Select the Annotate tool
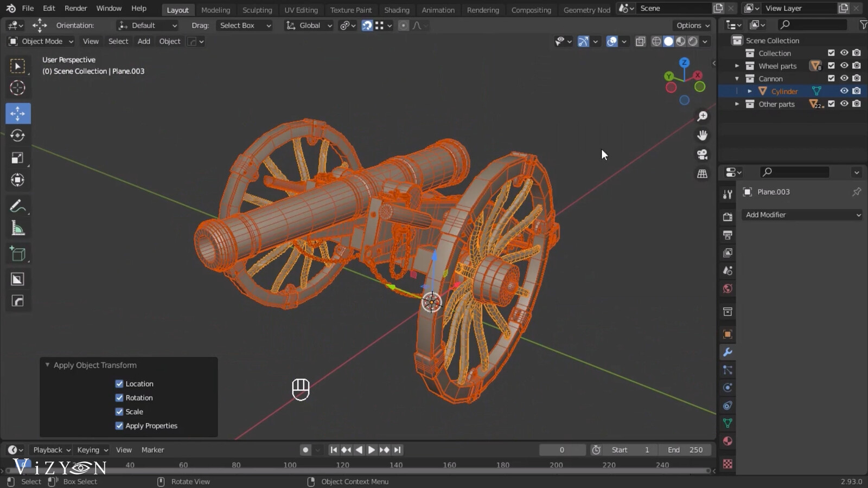Viewport: 868px width, 488px height. click(x=18, y=206)
